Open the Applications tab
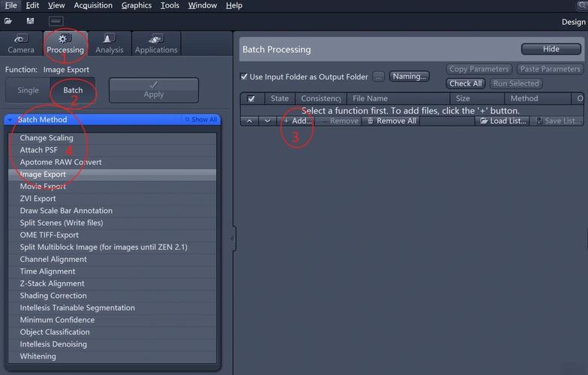 click(156, 43)
